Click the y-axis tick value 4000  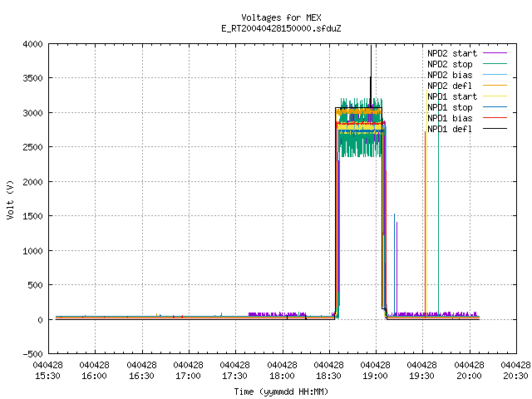click(33, 44)
